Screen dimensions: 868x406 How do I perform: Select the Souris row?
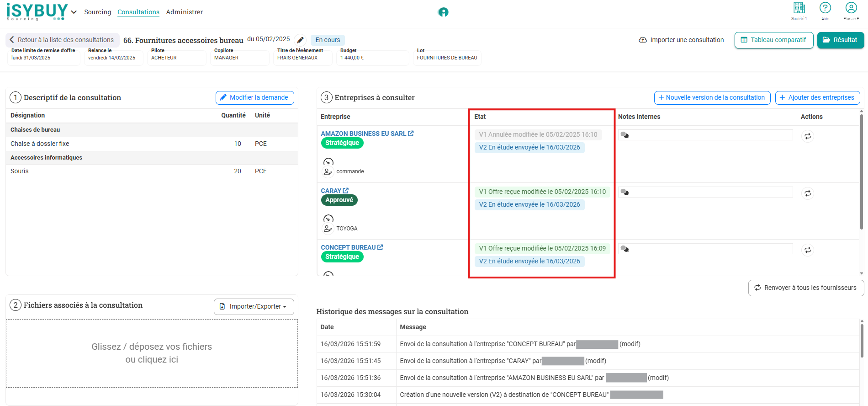(152, 171)
